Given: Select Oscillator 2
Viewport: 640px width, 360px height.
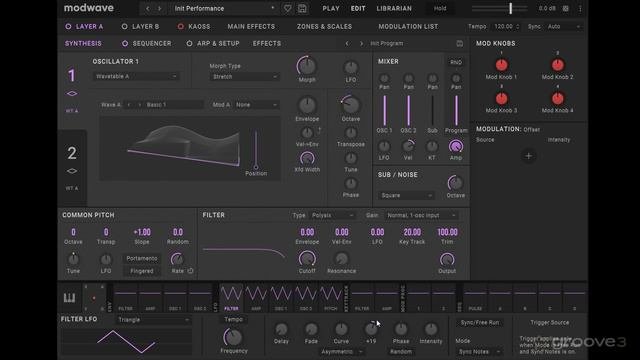Looking at the screenshot, I should point(72,168).
